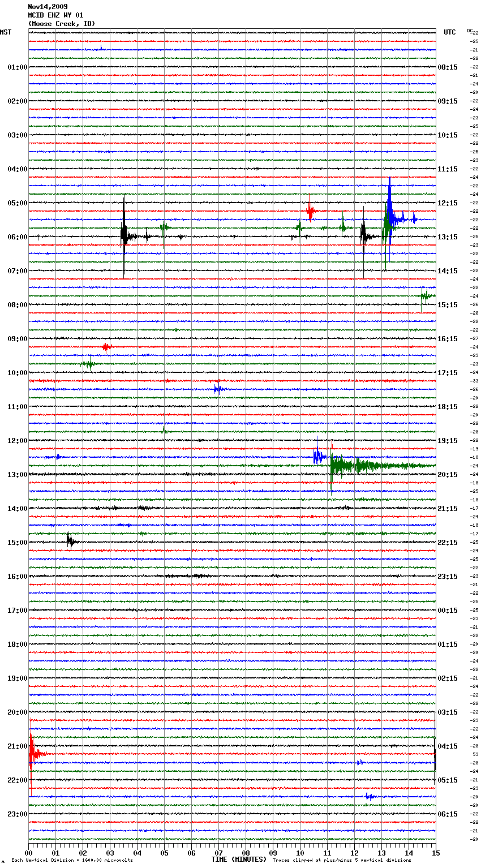Select the 21:00 MST row label

tap(18, 746)
